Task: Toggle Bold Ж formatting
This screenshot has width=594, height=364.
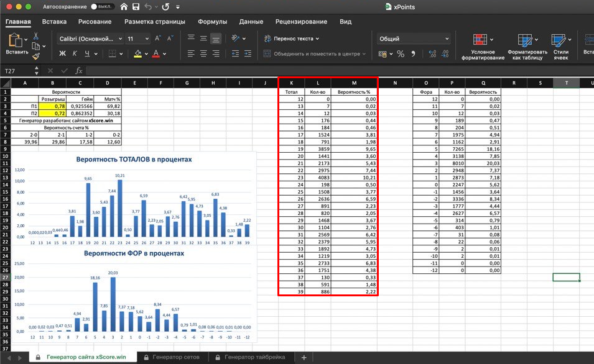Action: coord(62,53)
